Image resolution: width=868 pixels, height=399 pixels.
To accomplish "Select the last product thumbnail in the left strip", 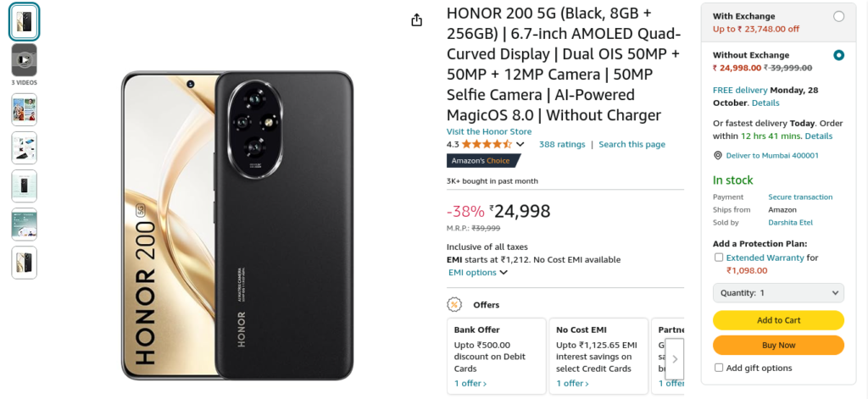I will (x=25, y=263).
